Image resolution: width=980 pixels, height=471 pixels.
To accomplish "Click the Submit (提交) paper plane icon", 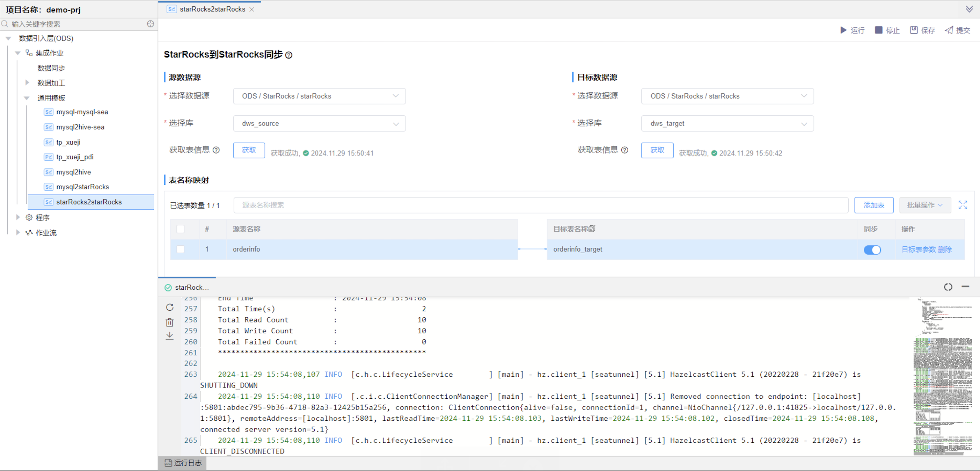I will click(x=949, y=30).
